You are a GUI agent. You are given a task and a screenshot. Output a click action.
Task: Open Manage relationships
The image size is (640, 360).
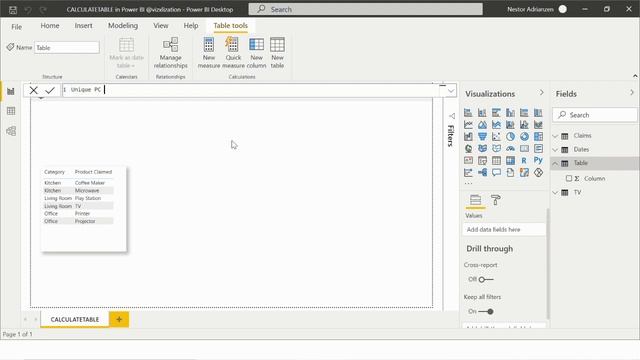pos(171,53)
